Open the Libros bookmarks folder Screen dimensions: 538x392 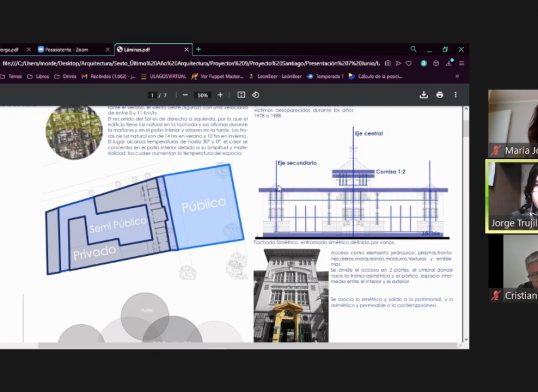coord(38,77)
